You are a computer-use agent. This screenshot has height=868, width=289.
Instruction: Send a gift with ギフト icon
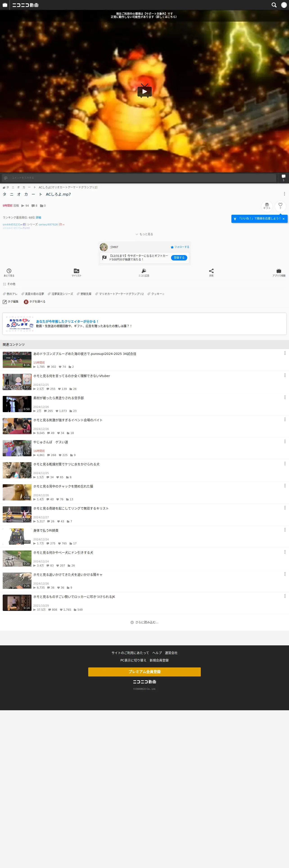pos(267,206)
